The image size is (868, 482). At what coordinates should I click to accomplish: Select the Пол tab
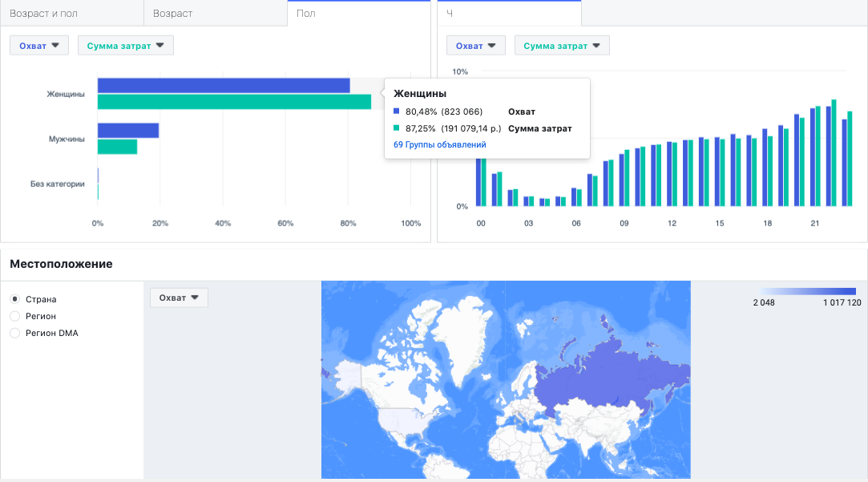coord(359,14)
